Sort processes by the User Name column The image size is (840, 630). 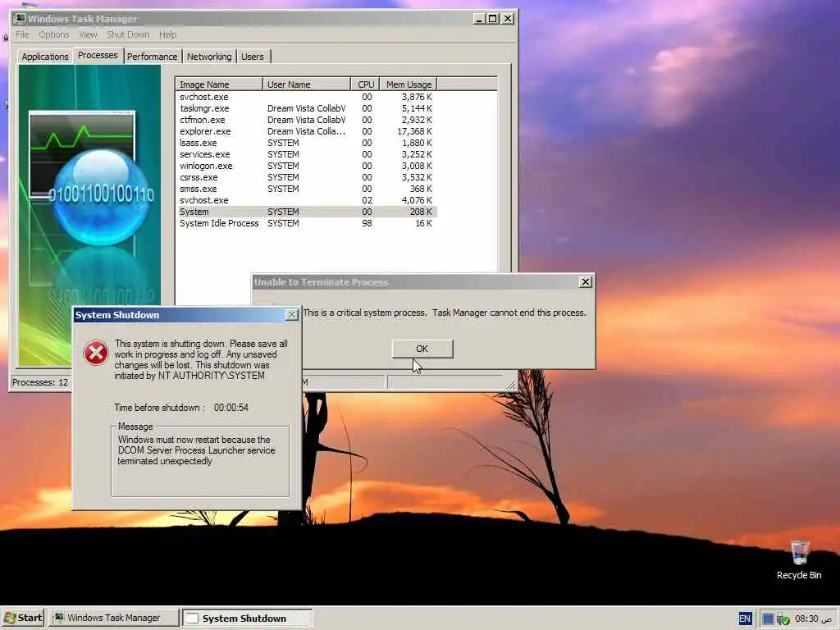tap(307, 84)
